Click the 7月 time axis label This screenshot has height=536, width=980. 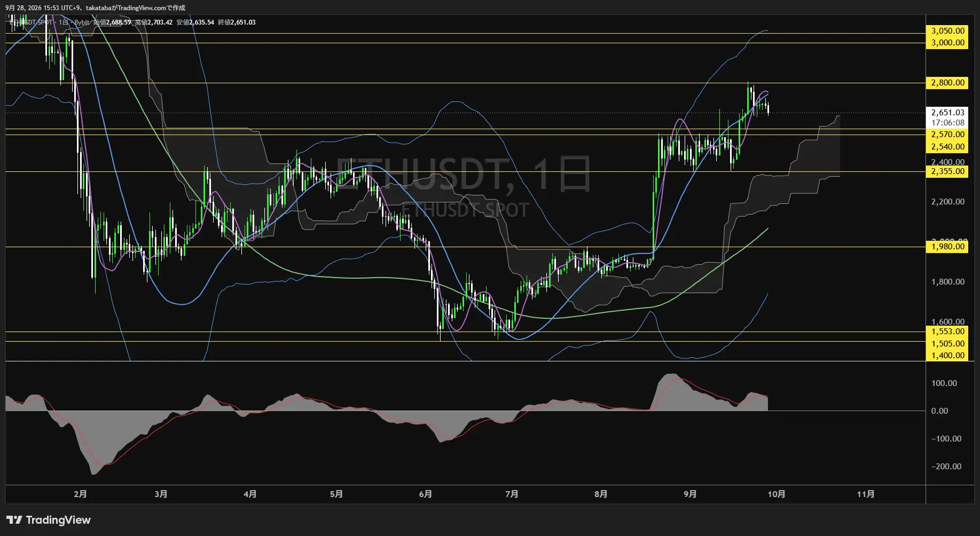pos(512,494)
